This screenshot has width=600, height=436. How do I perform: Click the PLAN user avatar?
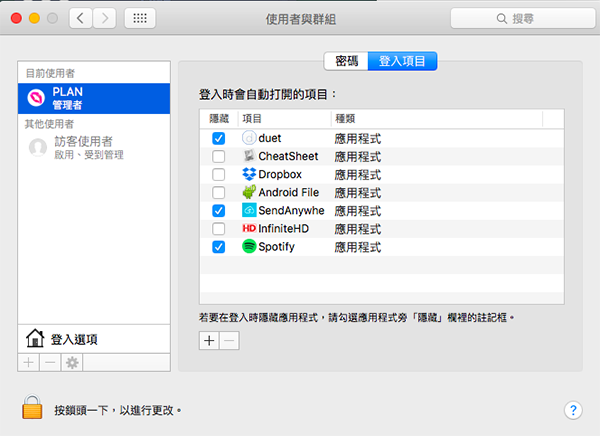(x=36, y=98)
